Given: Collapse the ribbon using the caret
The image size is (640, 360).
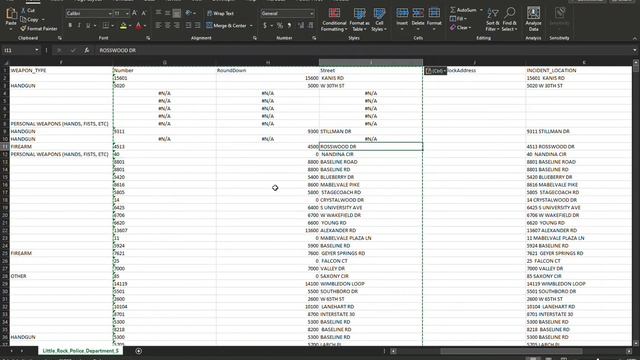Looking at the screenshot, I should pyautogui.click(x=635, y=38).
